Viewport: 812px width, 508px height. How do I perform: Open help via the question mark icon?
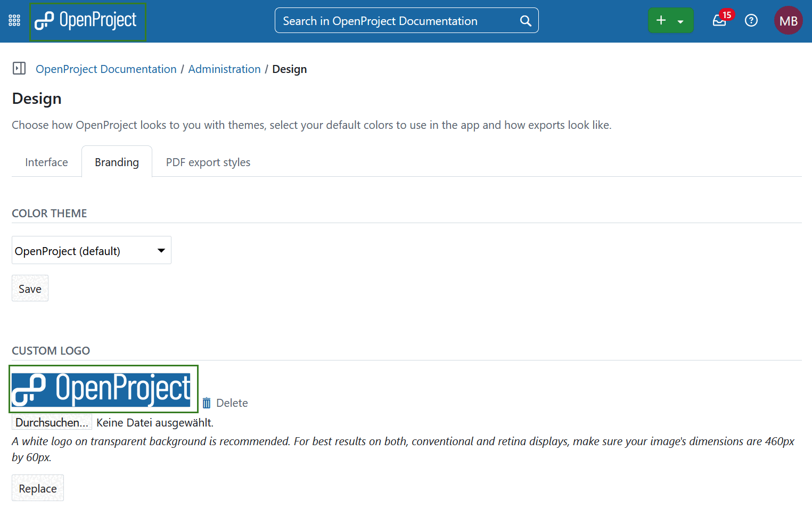[x=751, y=20]
